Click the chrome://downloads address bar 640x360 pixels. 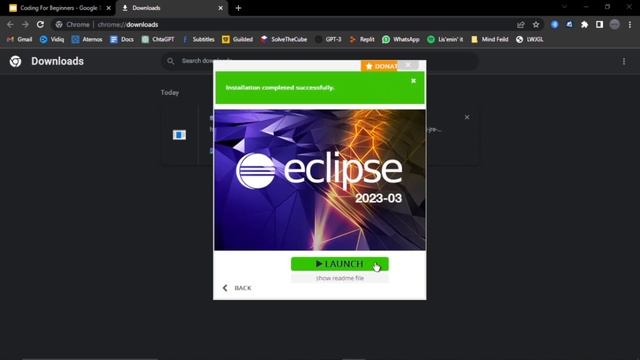[286, 24]
